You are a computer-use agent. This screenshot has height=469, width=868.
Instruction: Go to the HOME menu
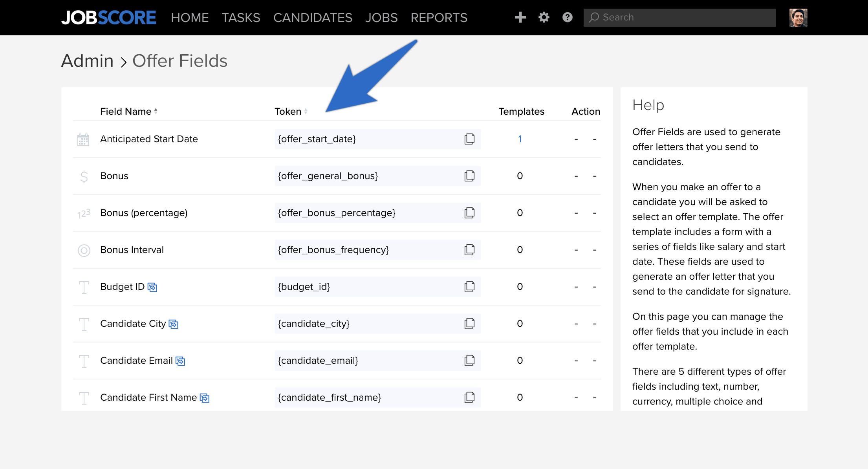[x=190, y=18]
